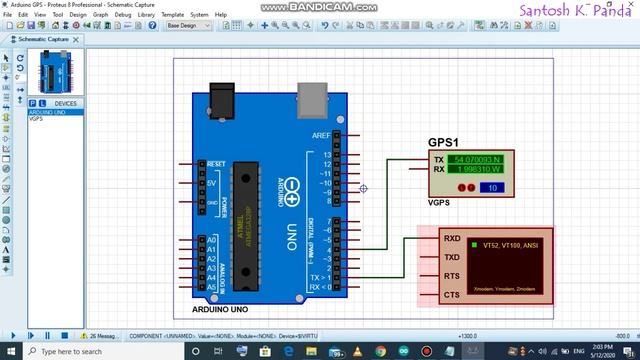Open the Edit menu
This screenshot has width=640, height=360.
pos(23,15)
